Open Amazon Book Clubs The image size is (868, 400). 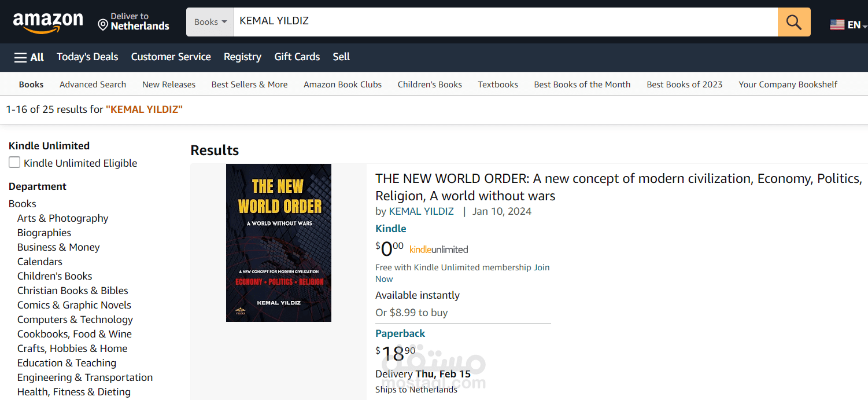(x=342, y=85)
